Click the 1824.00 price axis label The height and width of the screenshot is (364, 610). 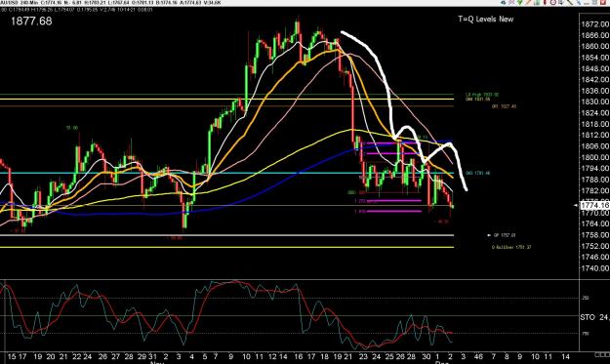click(594, 113)
